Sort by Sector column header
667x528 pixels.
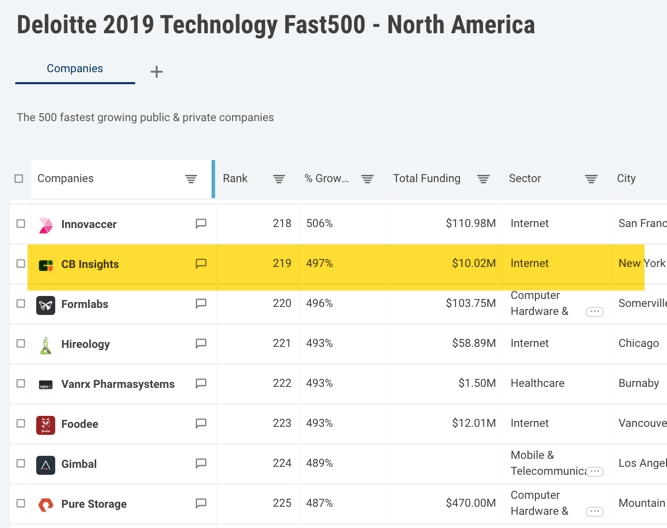pos(525,178)
